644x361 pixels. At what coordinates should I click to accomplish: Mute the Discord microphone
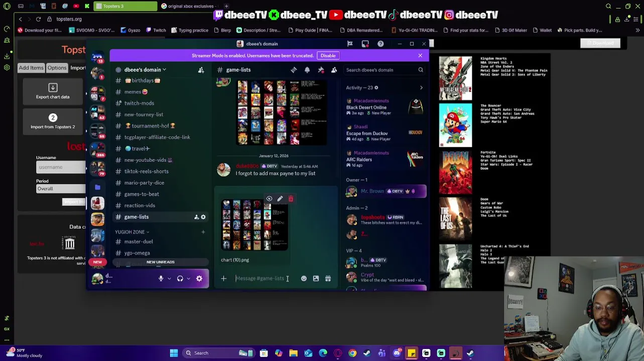pyautogui.click(x=161, y=279)
